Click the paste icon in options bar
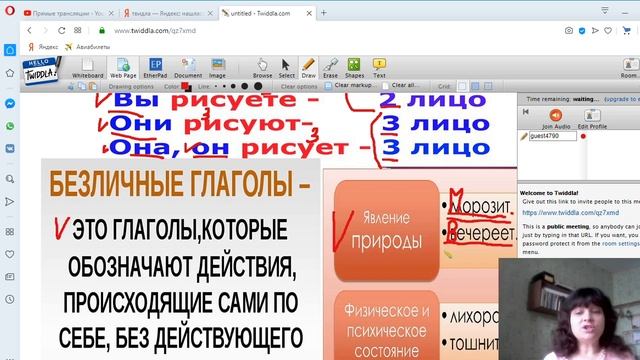 point(93,86)
